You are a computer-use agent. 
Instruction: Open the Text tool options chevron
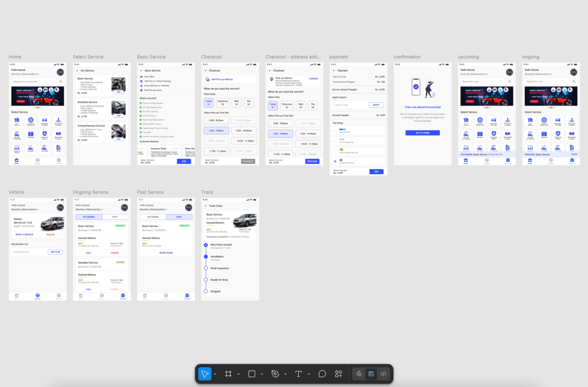[x=309, y=374]
